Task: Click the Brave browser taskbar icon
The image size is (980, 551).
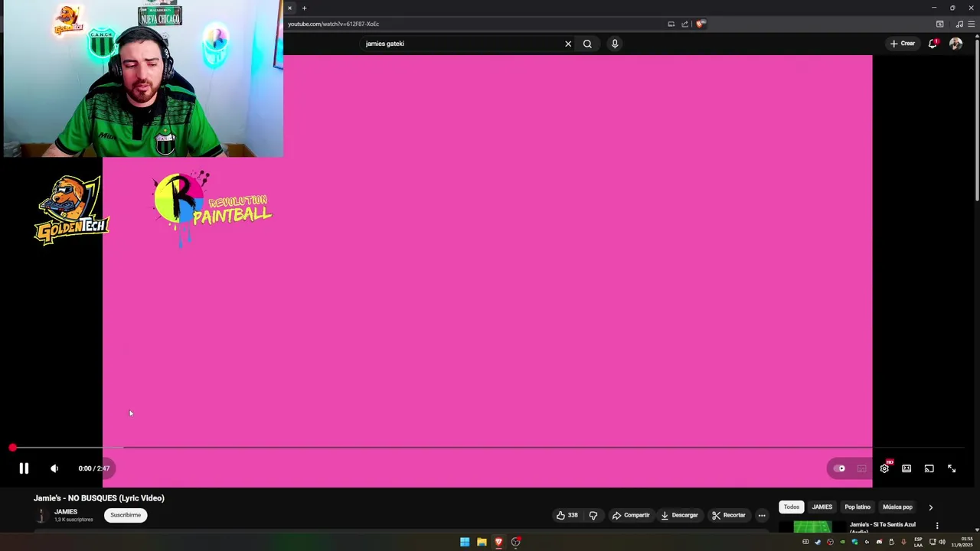Action: (x=498, y=542)
